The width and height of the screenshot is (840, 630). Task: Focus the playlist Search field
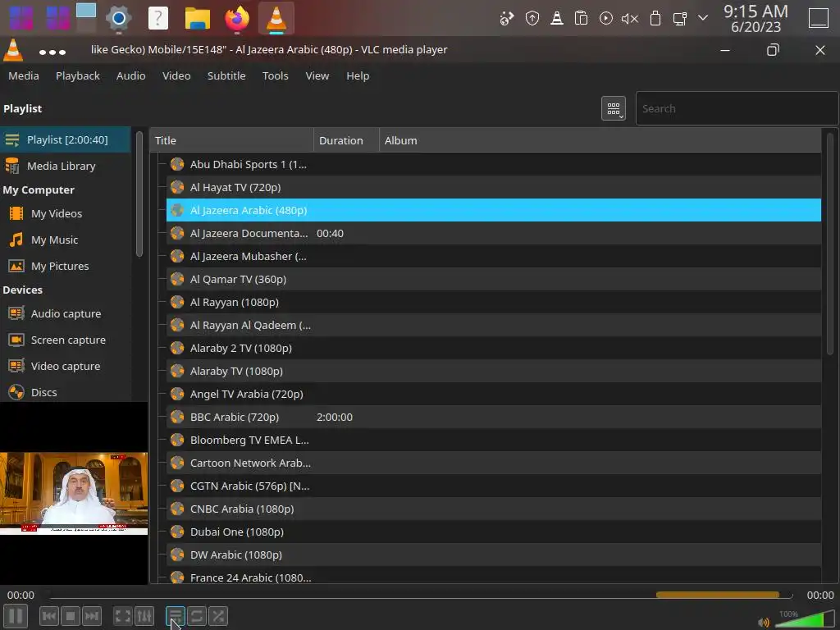tap(737, 109)
